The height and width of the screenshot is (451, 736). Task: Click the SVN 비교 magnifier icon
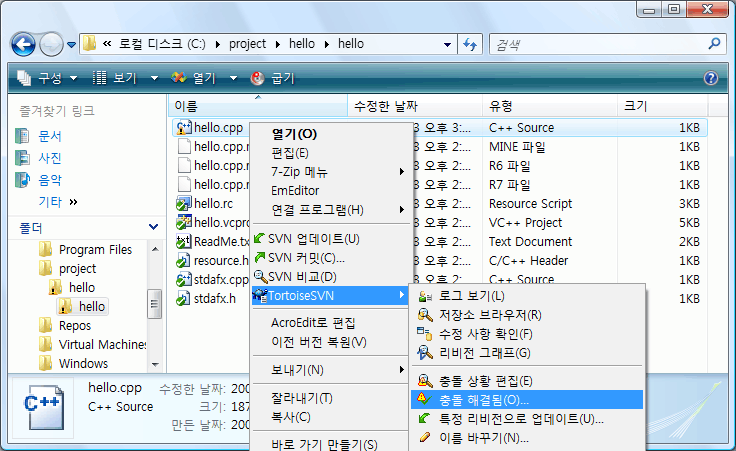(260, 277)
